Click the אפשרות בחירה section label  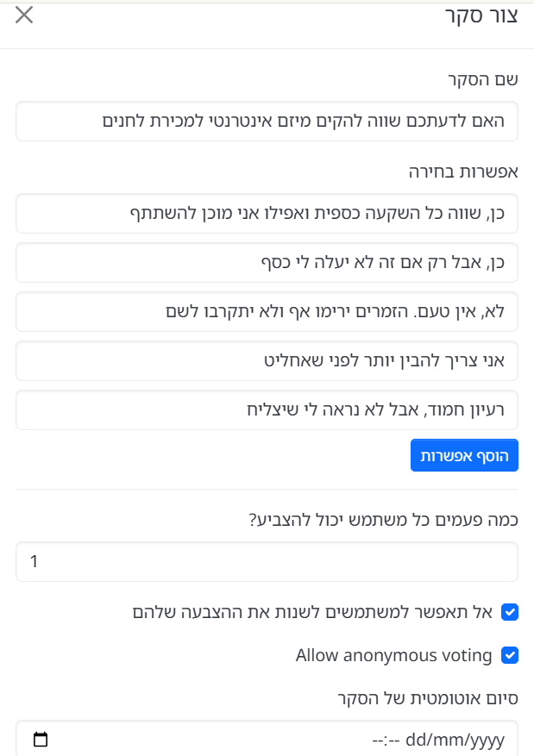pos(463,172)
